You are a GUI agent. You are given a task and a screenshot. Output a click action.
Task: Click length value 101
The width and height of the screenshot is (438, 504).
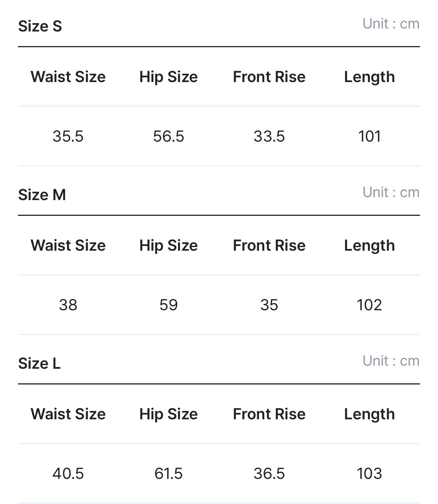pos(369,136)
